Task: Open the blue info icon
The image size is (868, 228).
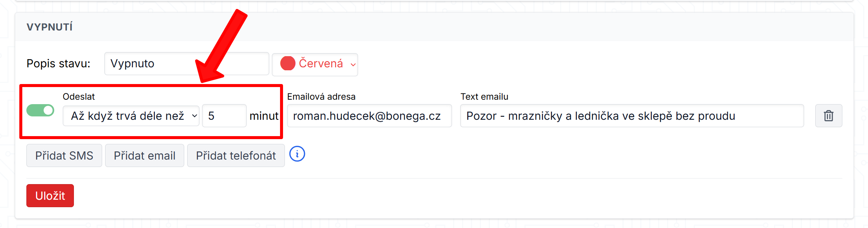Action: 297,154
